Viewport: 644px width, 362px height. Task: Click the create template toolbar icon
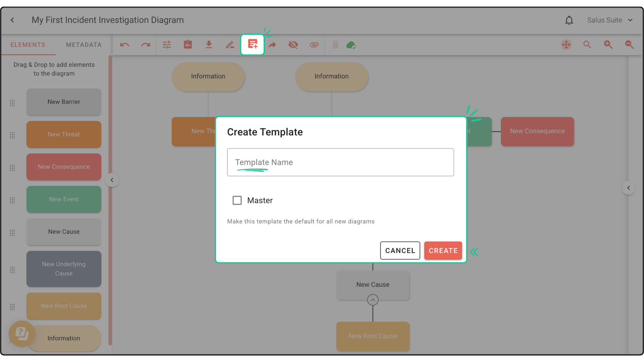pyautogui.click(x=252, y=44)
